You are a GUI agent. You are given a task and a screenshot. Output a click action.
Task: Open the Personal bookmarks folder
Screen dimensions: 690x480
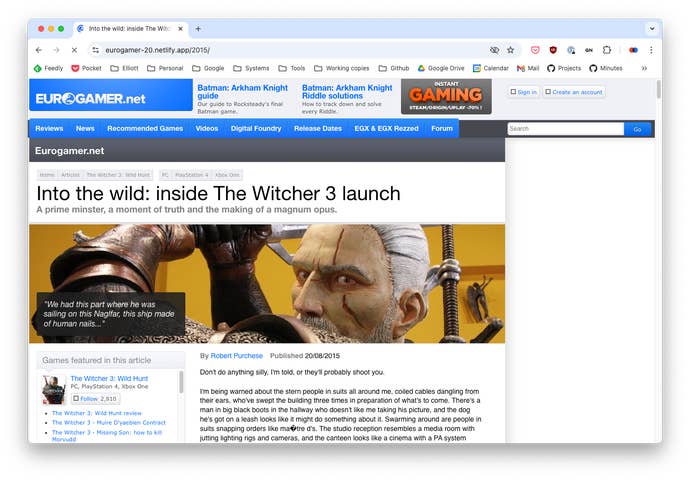(x=165, y=68)
